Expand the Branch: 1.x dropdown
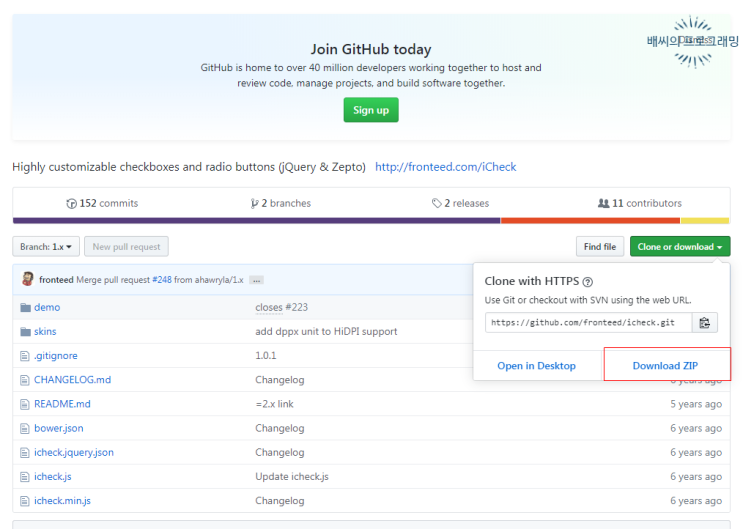 click(46, 246)
